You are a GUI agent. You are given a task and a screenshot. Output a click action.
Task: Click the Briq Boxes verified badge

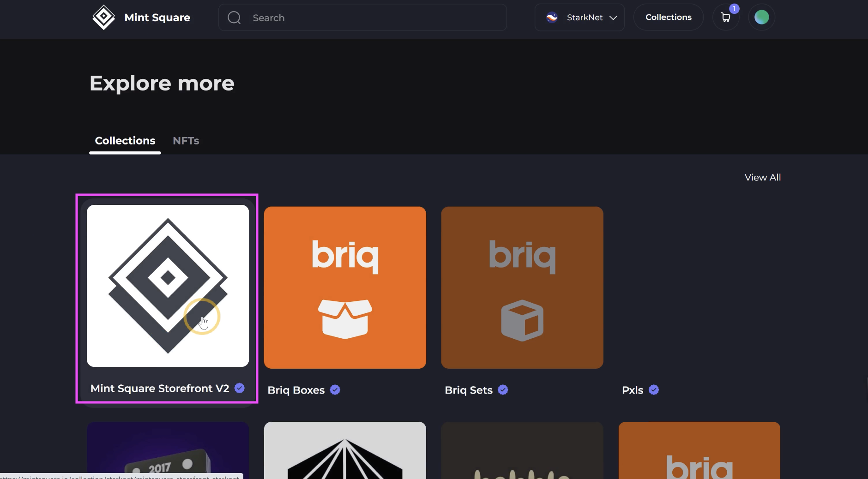pos(335,390)
